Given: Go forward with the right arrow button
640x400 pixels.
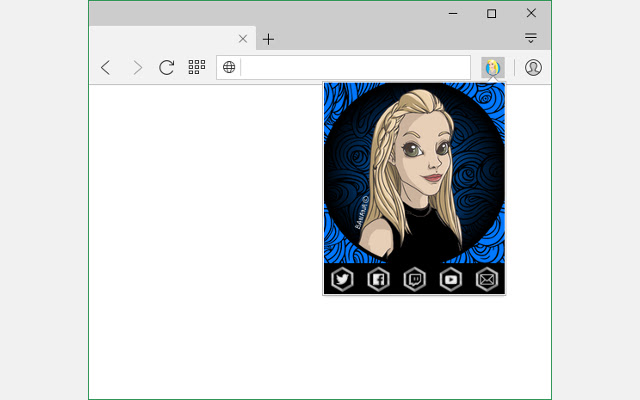Looking at the screenshot, I should (x=138, y=67).
